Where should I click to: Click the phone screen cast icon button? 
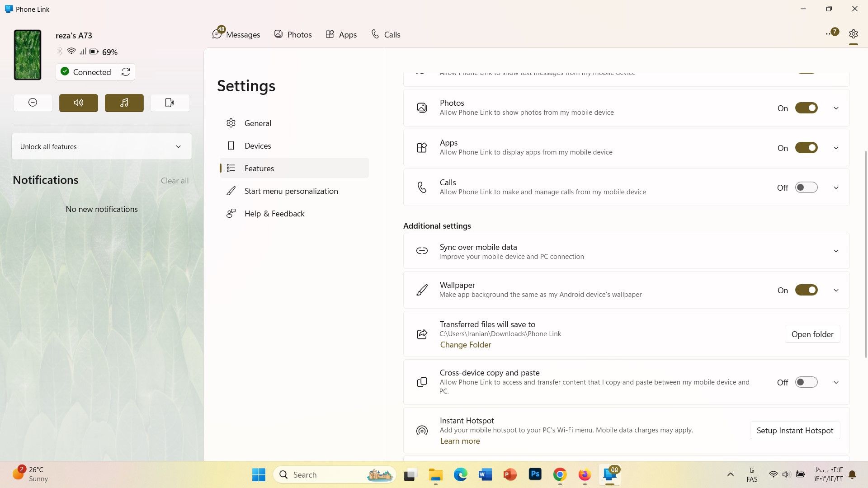point(170,103)
